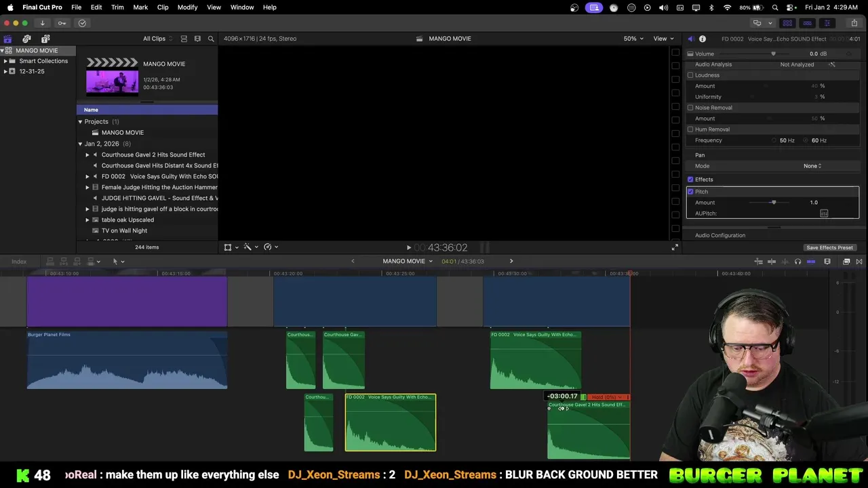868x488 pixels.
Task: Open the AUPitch editor icon
Action: (x=824, y=213)
